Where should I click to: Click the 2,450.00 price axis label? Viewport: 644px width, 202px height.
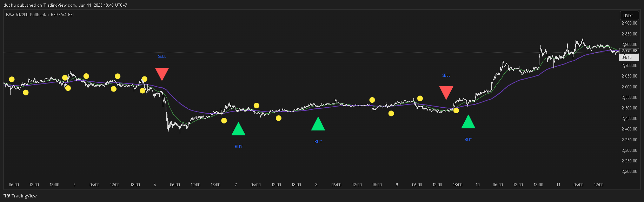pos(629,119)
